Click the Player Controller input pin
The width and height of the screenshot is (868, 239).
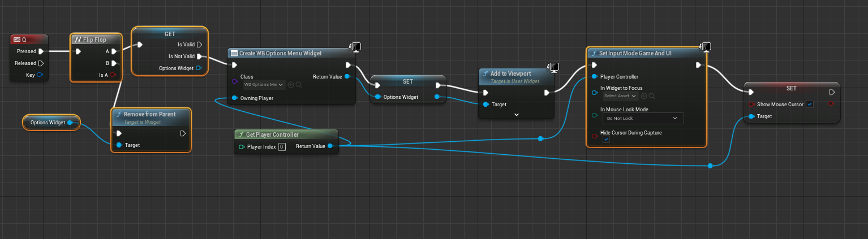594,77
